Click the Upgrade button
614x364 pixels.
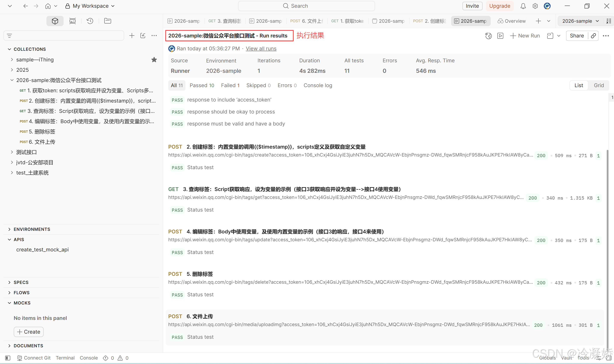499,6
